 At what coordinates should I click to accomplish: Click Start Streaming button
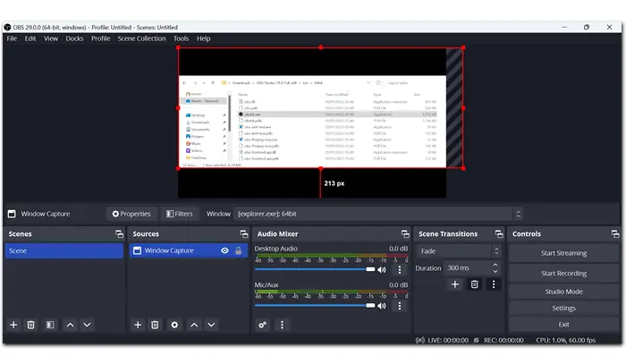(563, 253)
